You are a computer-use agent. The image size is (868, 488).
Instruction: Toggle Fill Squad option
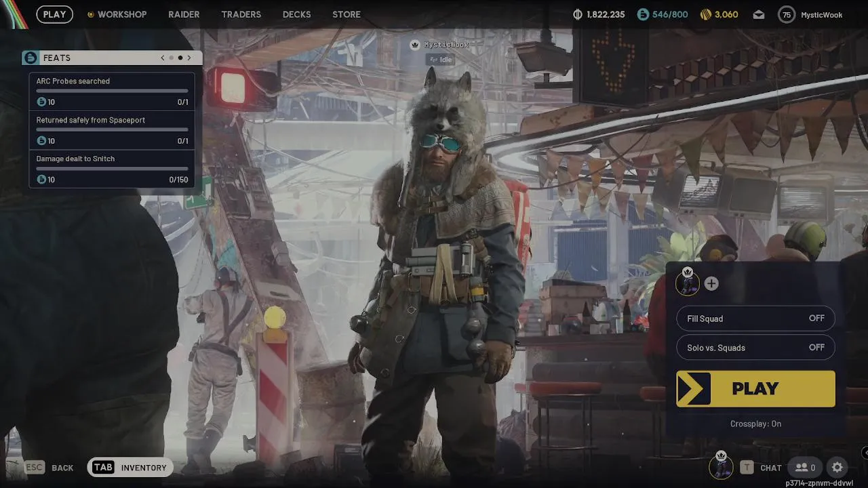point(755,319)
